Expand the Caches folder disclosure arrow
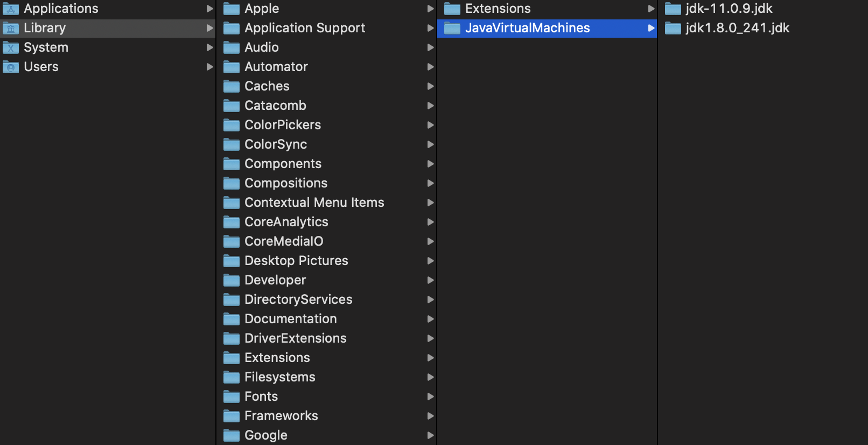 [430, 86]
